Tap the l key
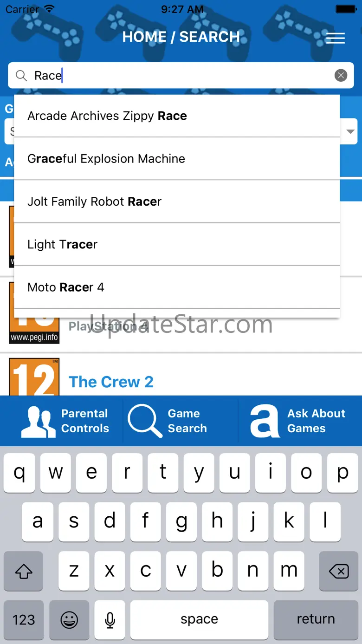Image resolution: width=362 pixels, height=644 pixels. (325, 522)
